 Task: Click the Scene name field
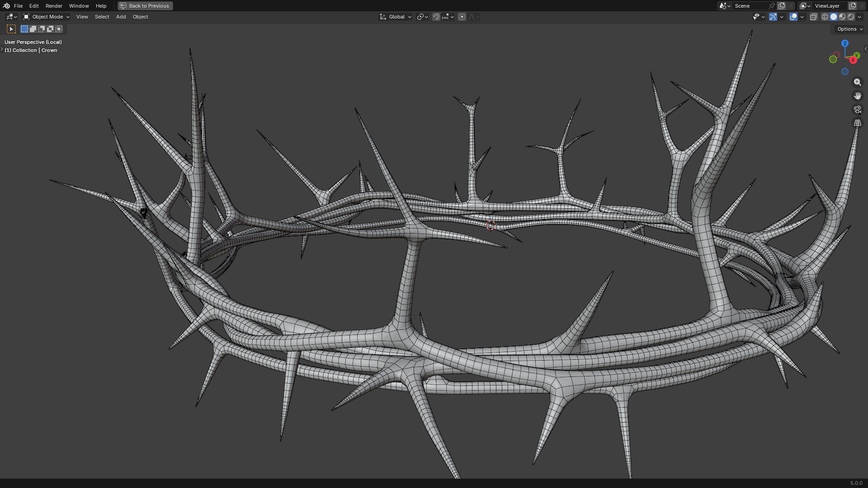(x=750, y=6)
